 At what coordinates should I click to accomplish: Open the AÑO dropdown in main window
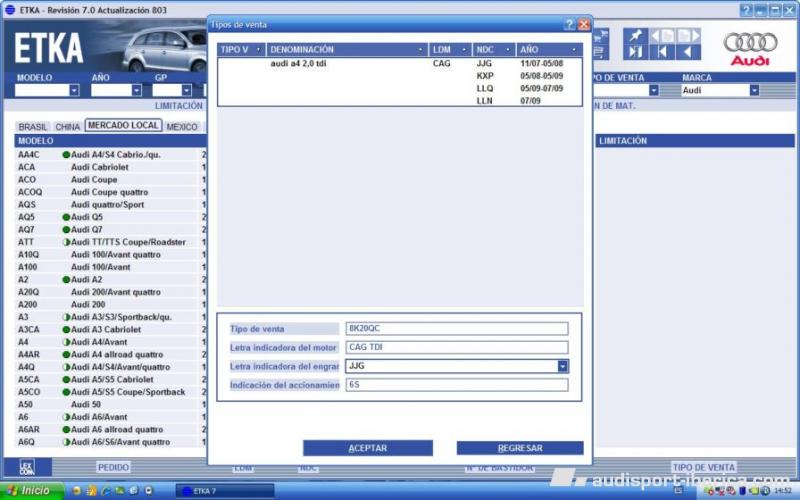(136, 90)
